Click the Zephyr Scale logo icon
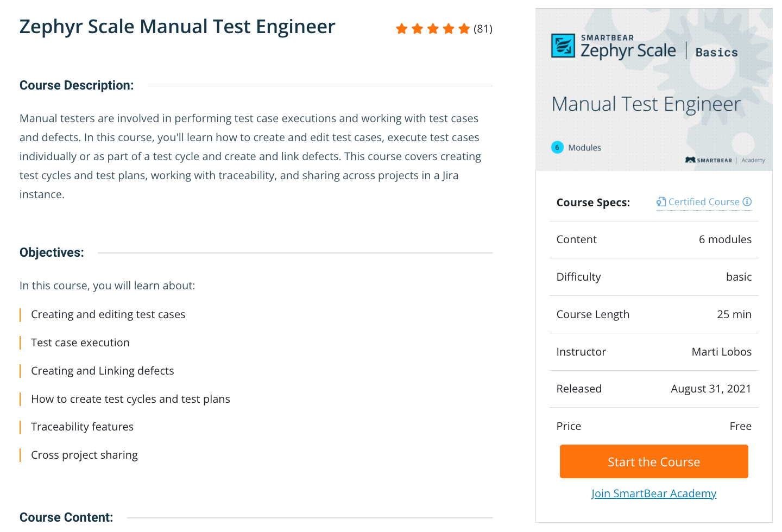 tap(563, 46)
